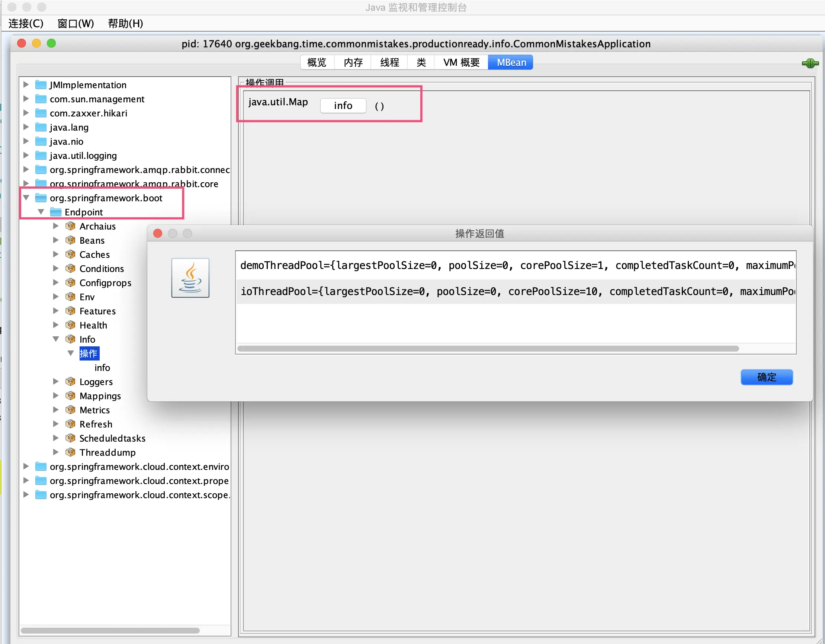Close the 操作返回值 dialog
The height and width of the screenshot is (644, 825).
[x=158, y=234]
